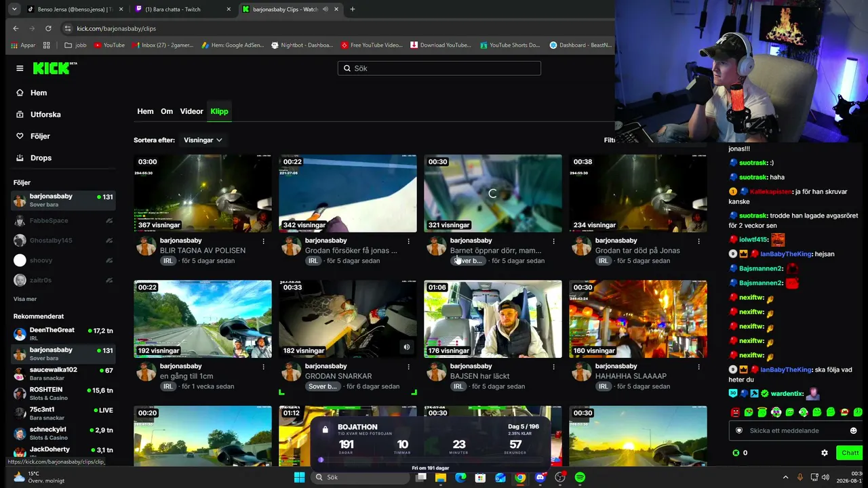Open options for BAJSEN har läckt clip

pyautogui.click(x=554, y=367)
